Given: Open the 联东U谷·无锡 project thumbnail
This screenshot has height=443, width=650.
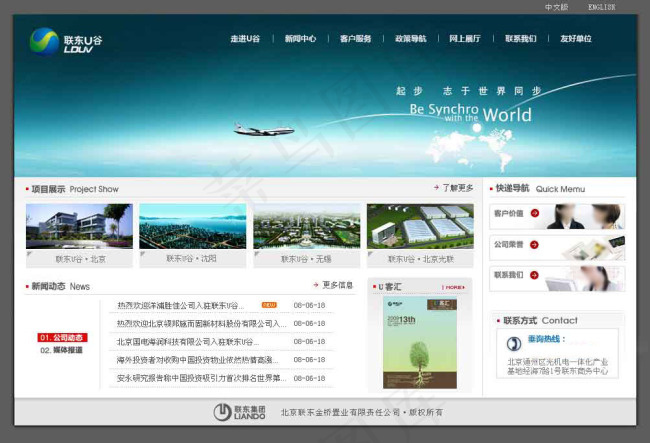Looking at the screenshot, I should tap(307, 226).
